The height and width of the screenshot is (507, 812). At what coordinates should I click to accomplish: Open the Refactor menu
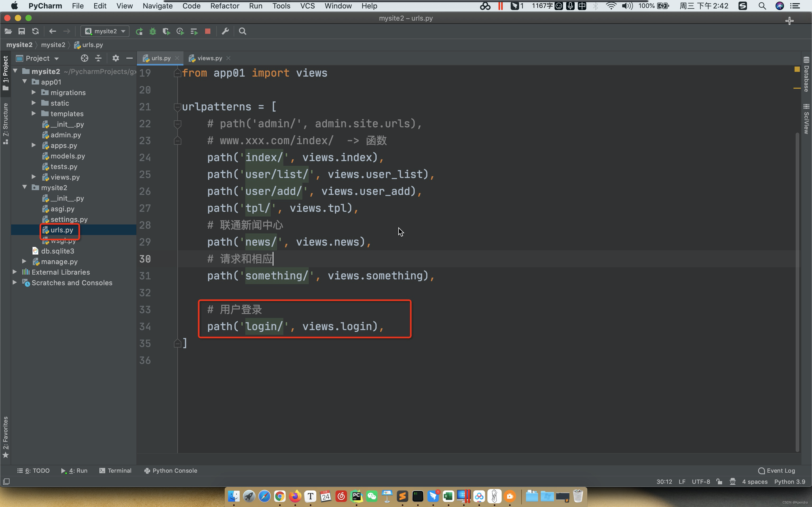tap(224, 6)
